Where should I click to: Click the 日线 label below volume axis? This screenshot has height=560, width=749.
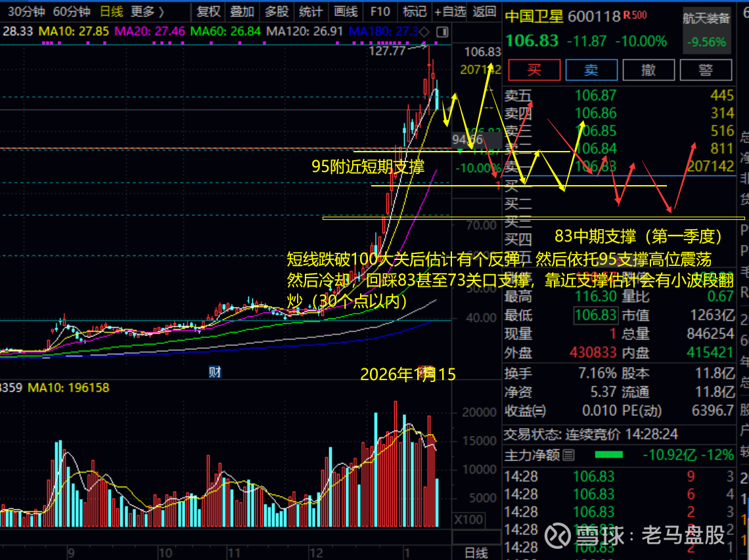point(476,553)
